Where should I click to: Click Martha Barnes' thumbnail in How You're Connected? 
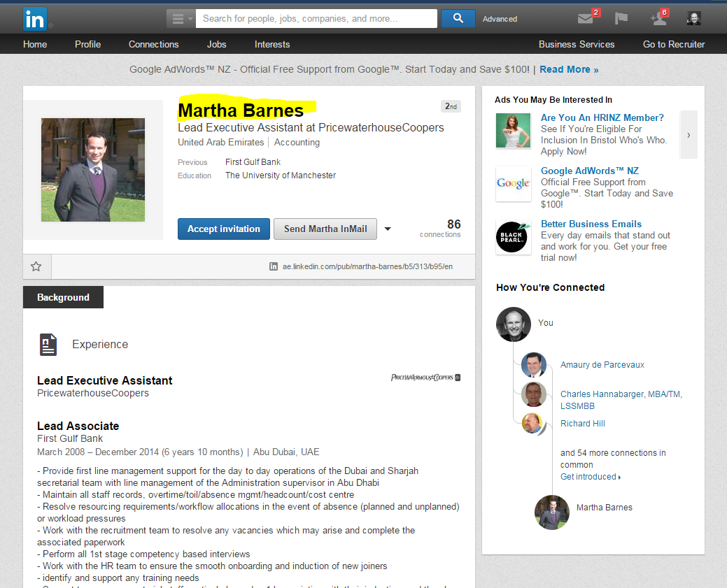pos(552,512)
